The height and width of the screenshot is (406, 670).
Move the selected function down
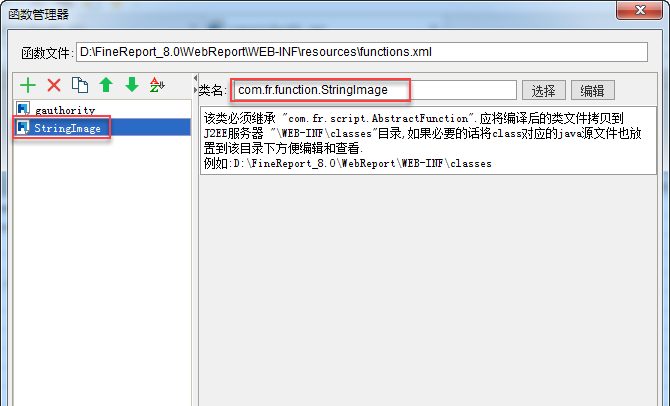click(x=132, y=85)
